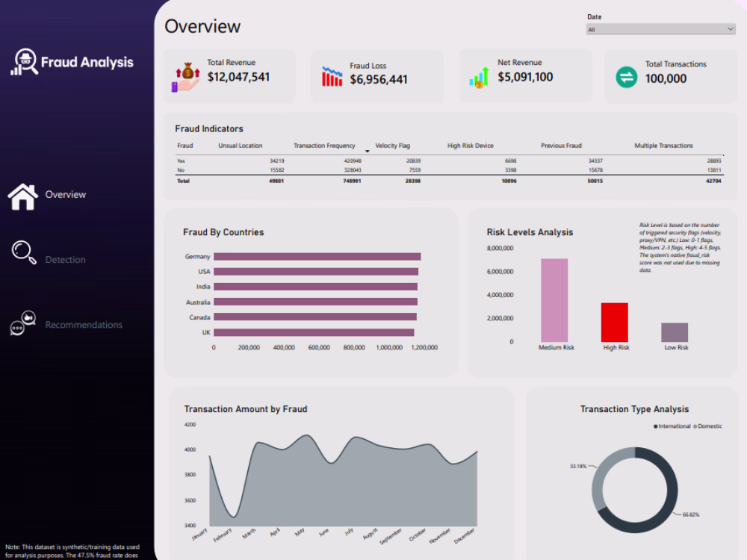Click the Total row label in Fraud Indicators

pos(184,181)
